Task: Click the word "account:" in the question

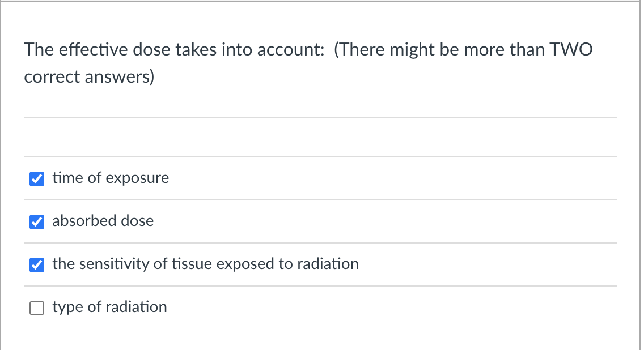Action: [x=291, y=50]
